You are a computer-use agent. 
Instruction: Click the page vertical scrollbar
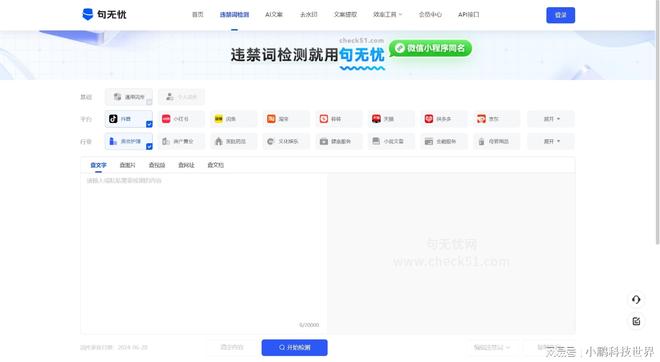pyautogui.click(x=657, y=122)
